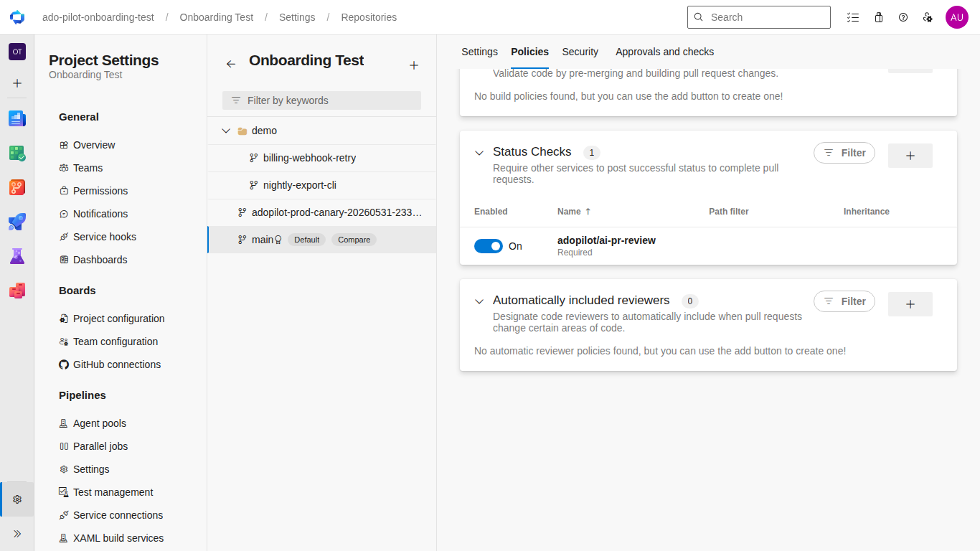Click the plus icon beside the Onboarding Test title
This screenshot has height=551, width=980.
click(x=413, y=65)
